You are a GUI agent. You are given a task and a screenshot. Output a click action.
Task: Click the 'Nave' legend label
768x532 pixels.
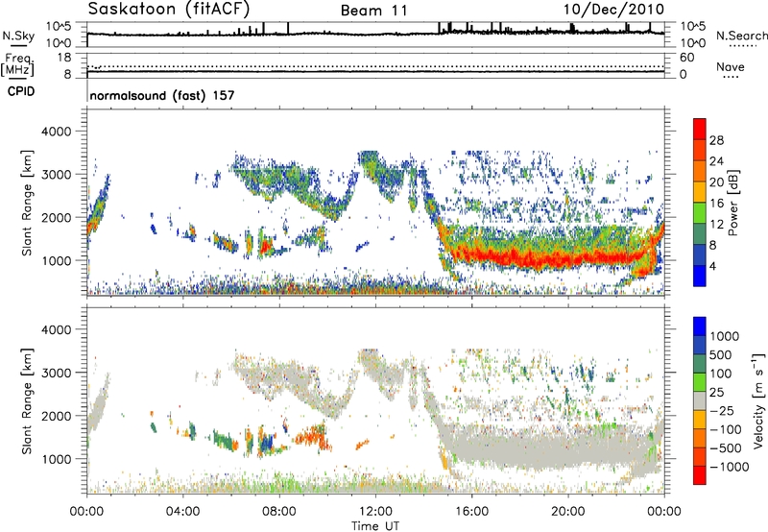point(731,66)
